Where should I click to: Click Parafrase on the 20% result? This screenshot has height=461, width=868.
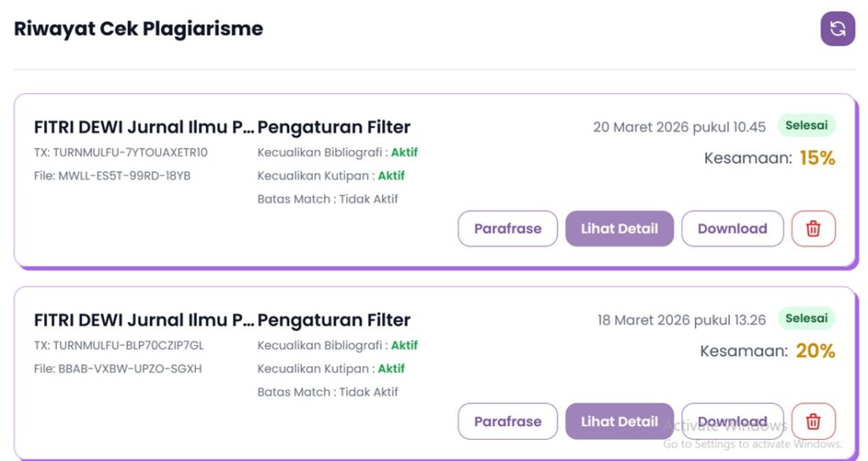pos(508,421)
